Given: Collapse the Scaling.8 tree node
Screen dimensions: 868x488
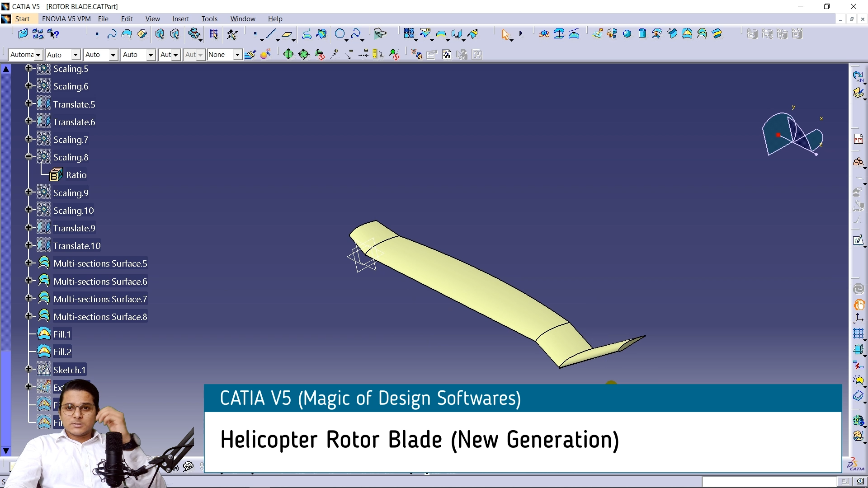Looking at the screenshot, I should pos(28,157).
